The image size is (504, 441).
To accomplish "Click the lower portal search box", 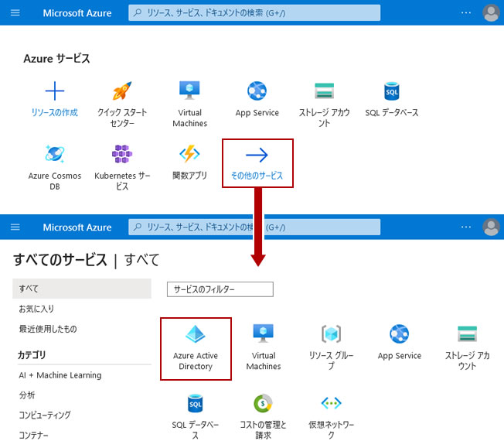I will pos(254,227).
